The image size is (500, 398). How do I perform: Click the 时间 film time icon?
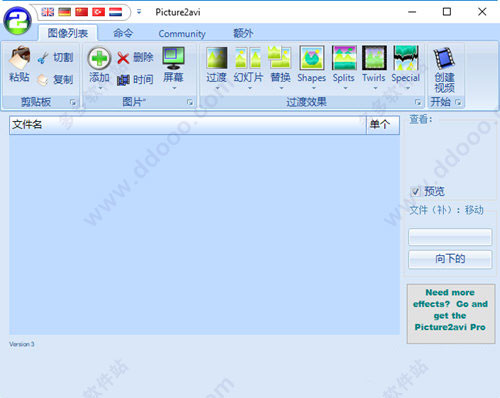pos(123,80)
